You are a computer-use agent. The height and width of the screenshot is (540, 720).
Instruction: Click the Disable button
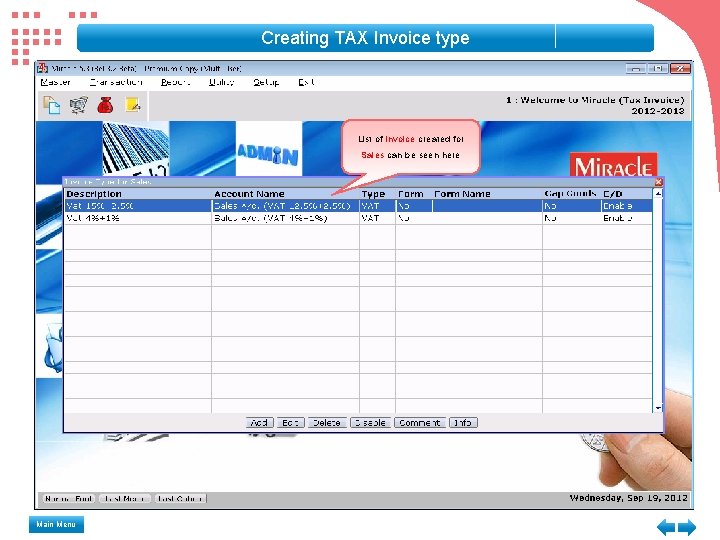click(x=371, y=422)
